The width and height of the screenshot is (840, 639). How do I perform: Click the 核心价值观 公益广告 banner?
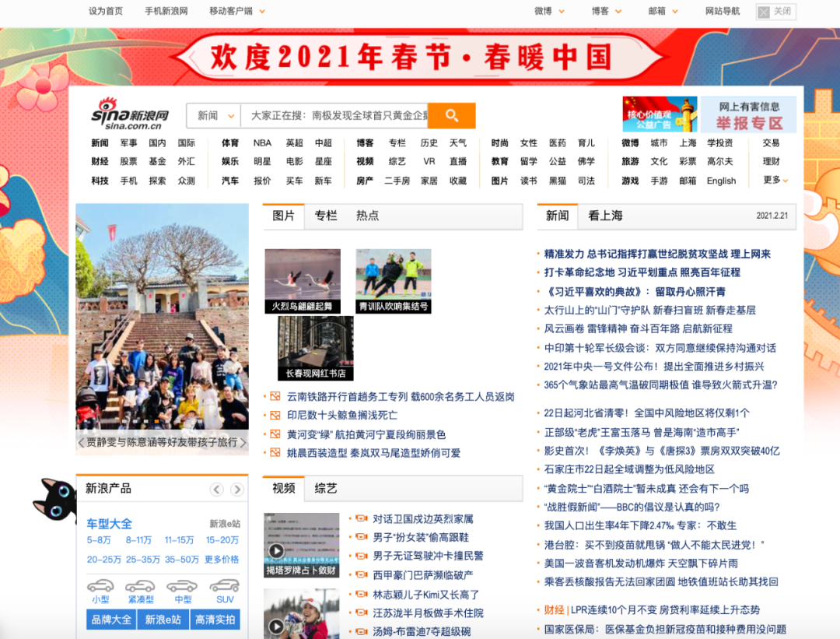[660, 114]
